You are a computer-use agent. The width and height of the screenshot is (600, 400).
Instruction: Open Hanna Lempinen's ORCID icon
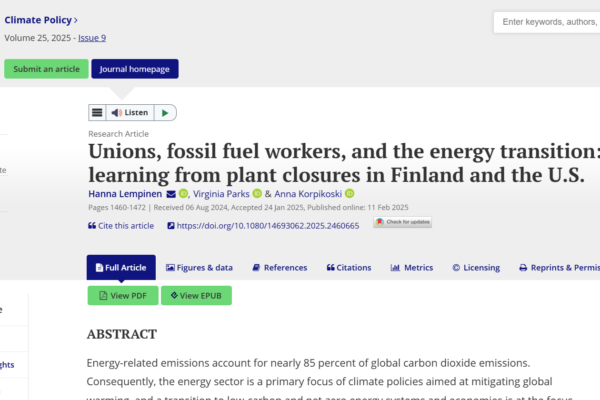coord(183,194)
